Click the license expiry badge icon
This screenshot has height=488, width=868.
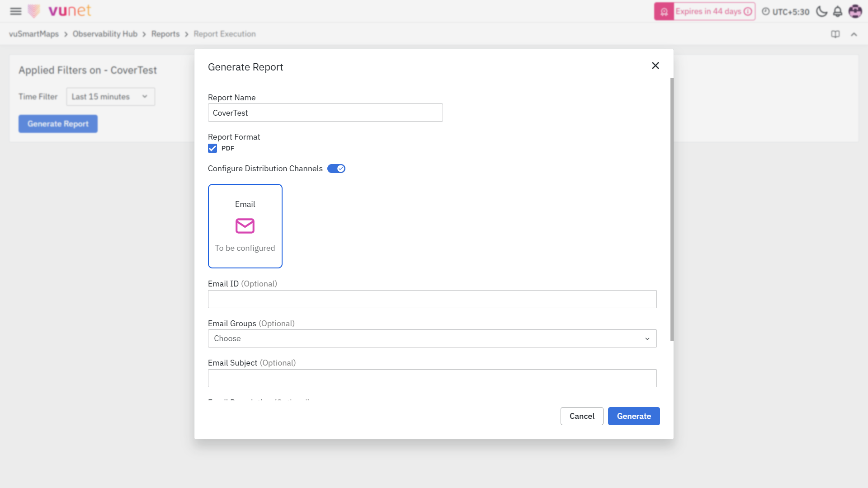coord(664,12)
